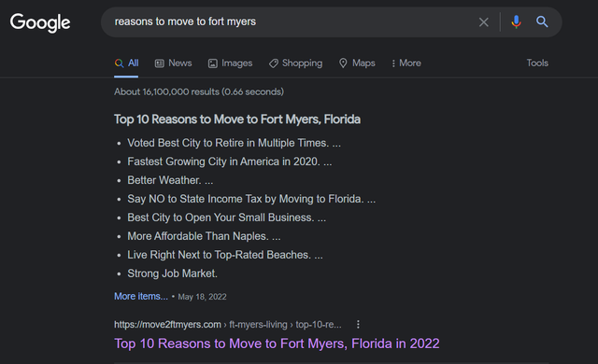Click the move2ftmyers.com URL breadcrumb

click(228, 325)
